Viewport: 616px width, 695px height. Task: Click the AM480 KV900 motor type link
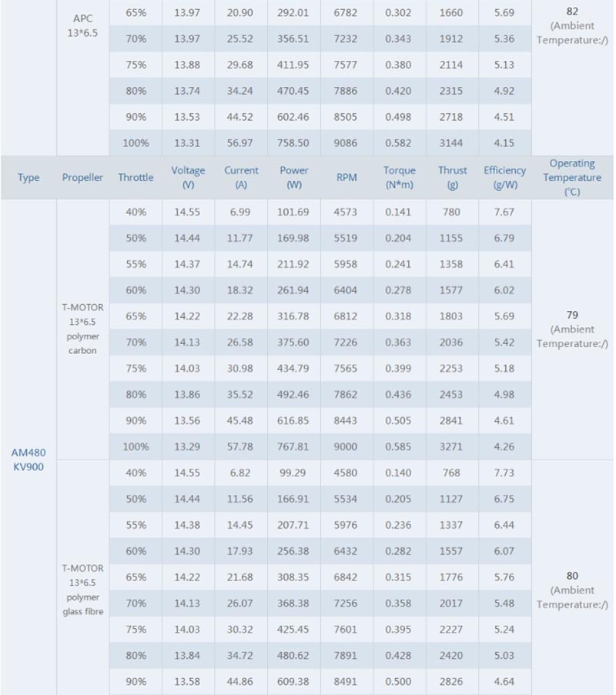click(x=28, y=459)
